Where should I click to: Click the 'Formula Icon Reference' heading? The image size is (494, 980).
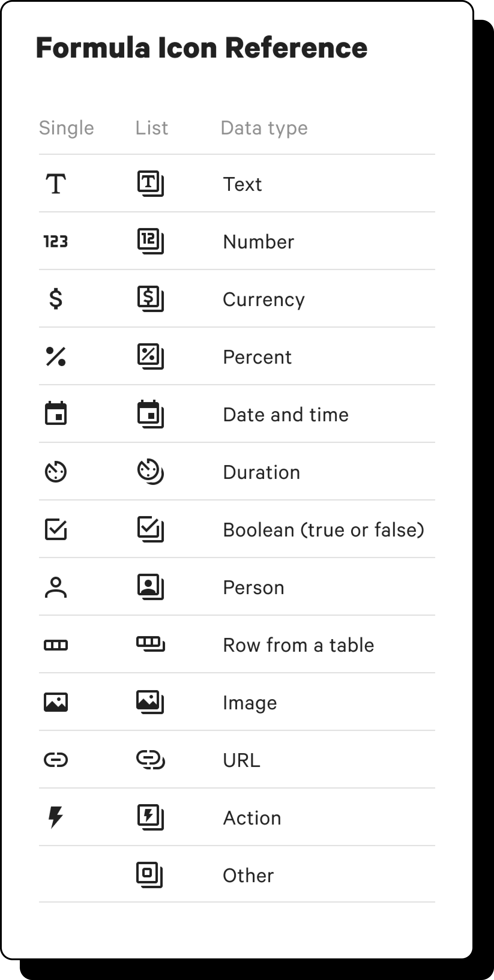[201, 48]
